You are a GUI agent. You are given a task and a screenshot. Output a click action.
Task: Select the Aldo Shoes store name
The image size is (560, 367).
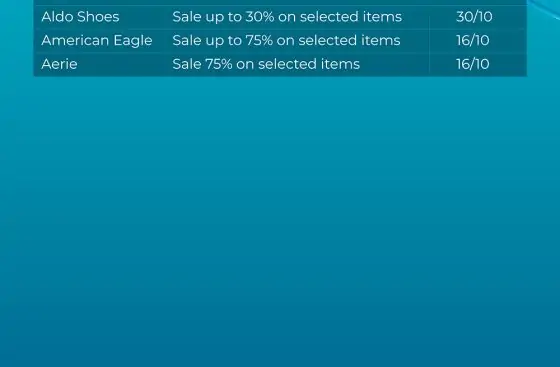pyautogui.click(x=80, y=17)
